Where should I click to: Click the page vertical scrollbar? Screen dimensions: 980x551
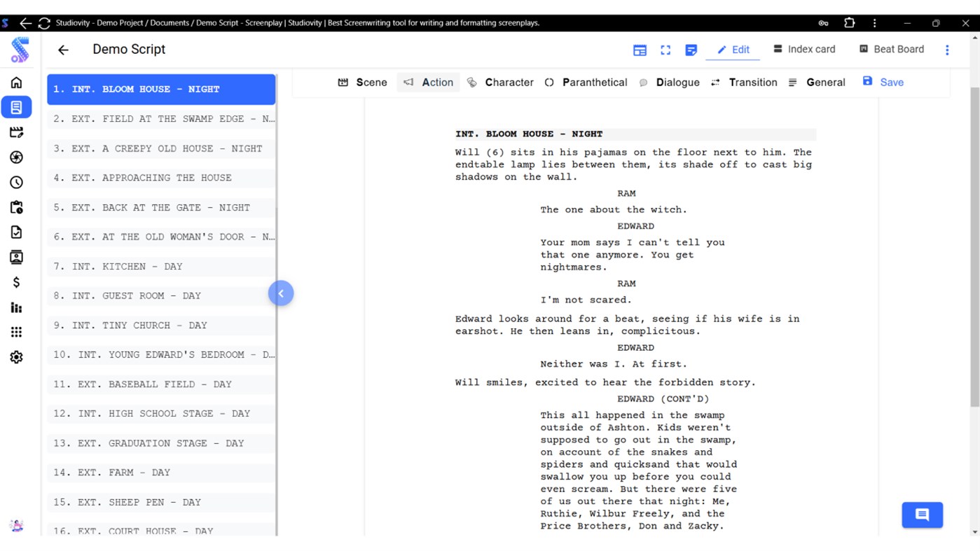974,246
